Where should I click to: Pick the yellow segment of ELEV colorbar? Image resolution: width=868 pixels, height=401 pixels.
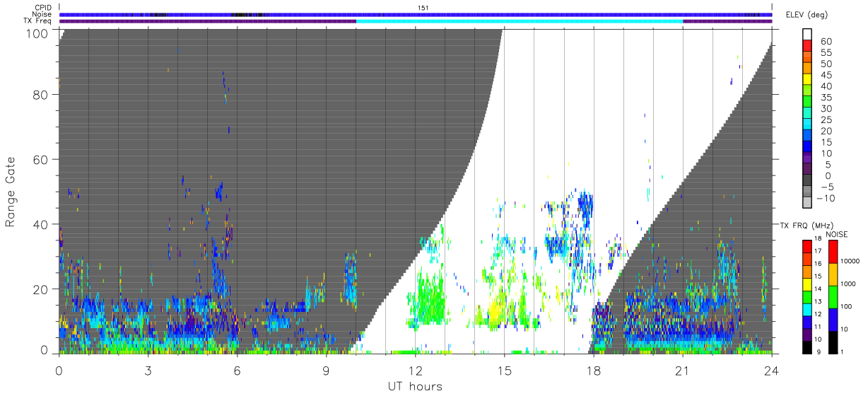(807, 81)
